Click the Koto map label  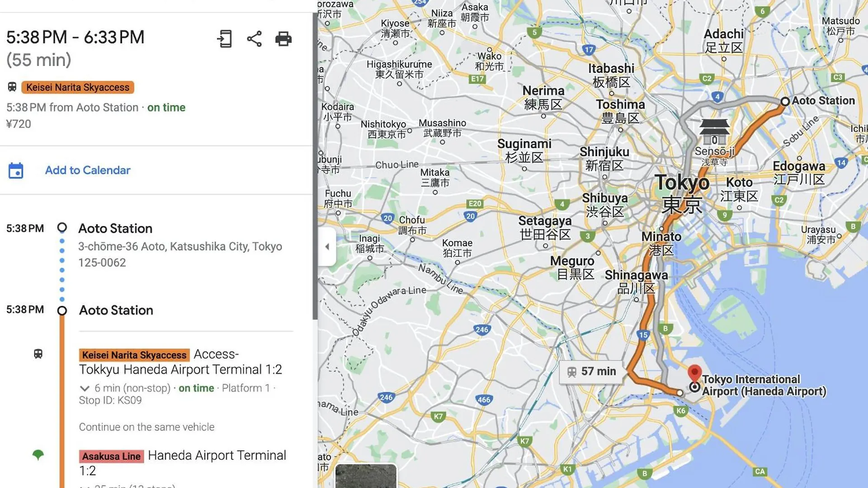(739, 189)
